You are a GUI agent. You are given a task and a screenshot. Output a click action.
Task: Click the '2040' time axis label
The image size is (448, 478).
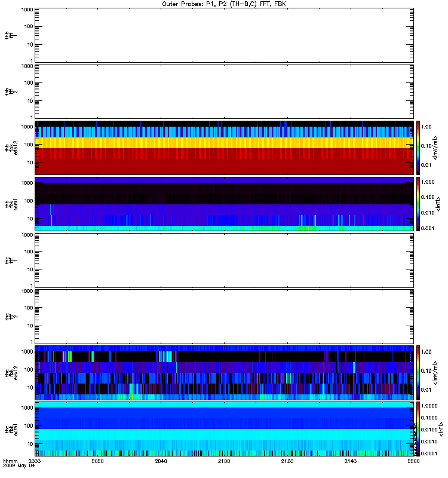pos(161,461)
